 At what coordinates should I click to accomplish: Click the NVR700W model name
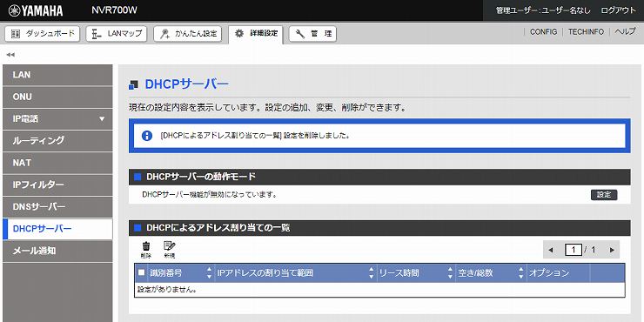click(114, 10)
